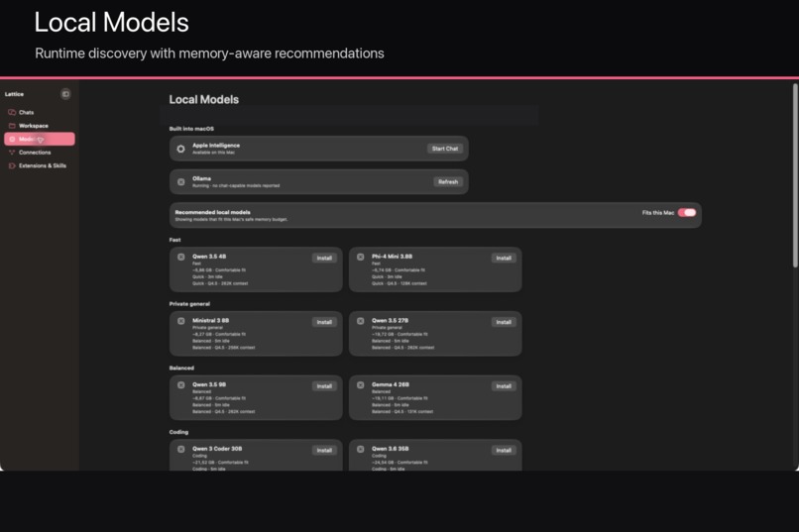Install Qwen 3.5 4B

click(x=324, y=259)
